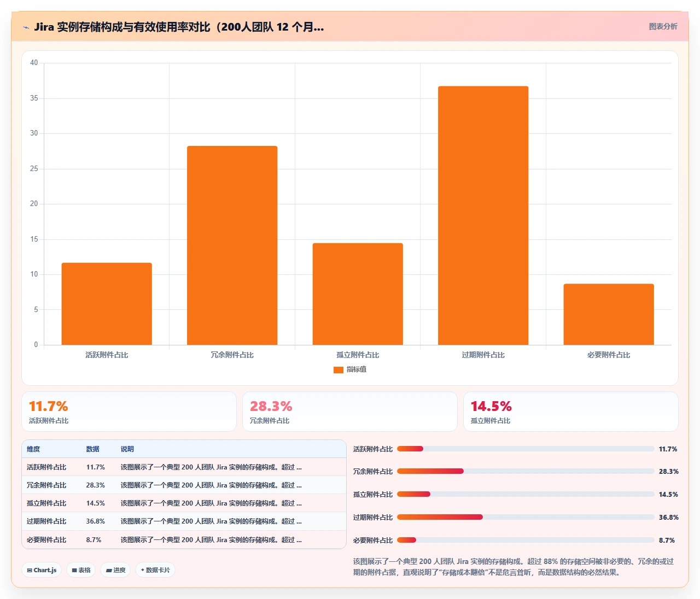Select the 必要附件占比 table row
This screenshot has width=700, height=599.
pyautogui.click(x=184, y=540)
